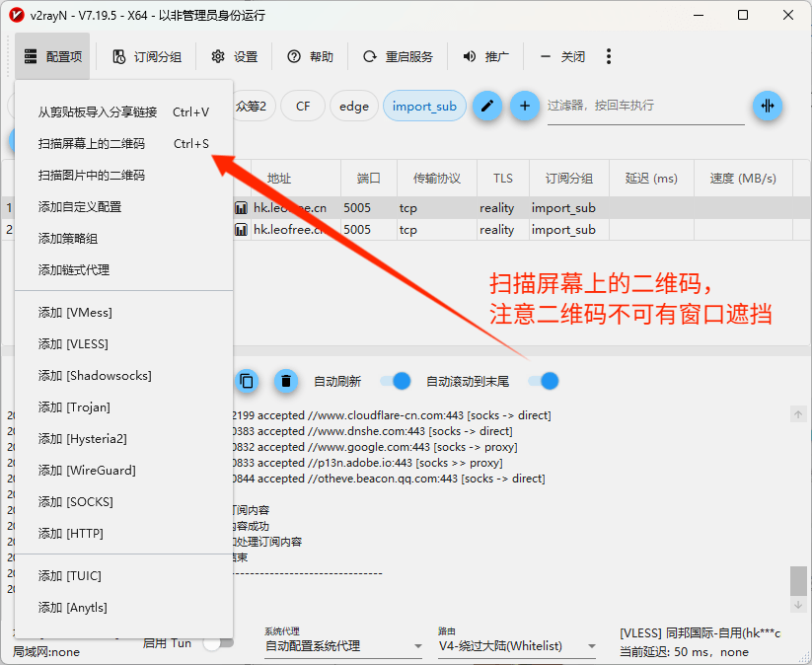The image size is (812, 665).
Task: Select the 众筹2 subscription group tab
Action: coord(254,107)
